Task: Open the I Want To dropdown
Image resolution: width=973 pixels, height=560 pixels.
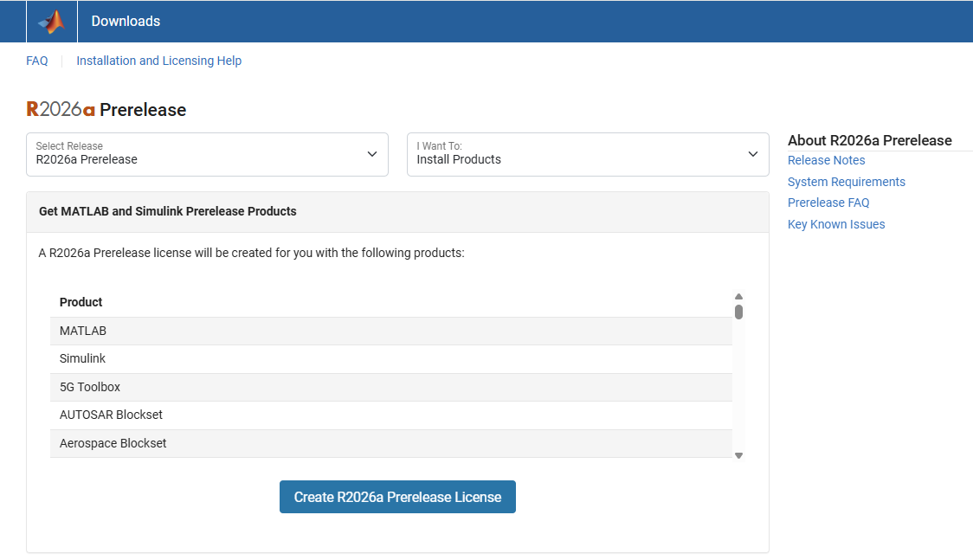Action: (x=588, y=154)
